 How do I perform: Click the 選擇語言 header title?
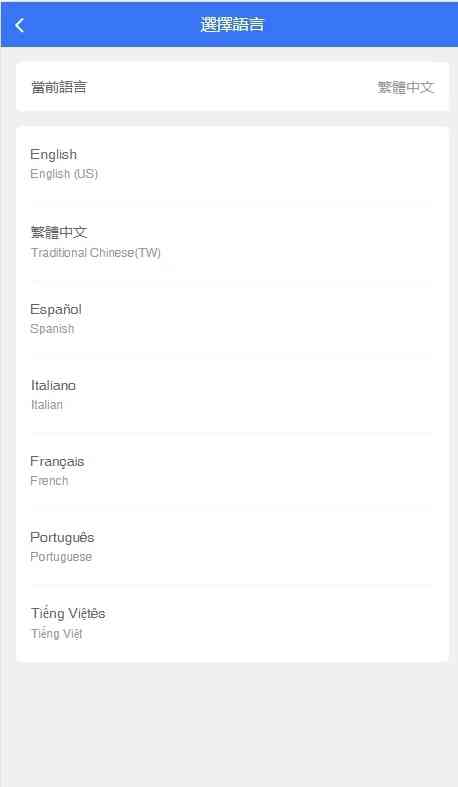pyautogui.click(x=232, y=24)
